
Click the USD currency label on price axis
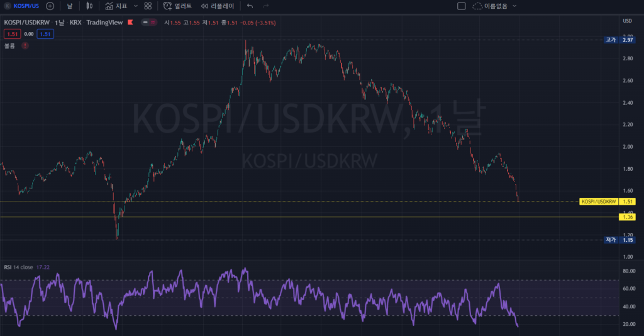(x=626, y=21)
